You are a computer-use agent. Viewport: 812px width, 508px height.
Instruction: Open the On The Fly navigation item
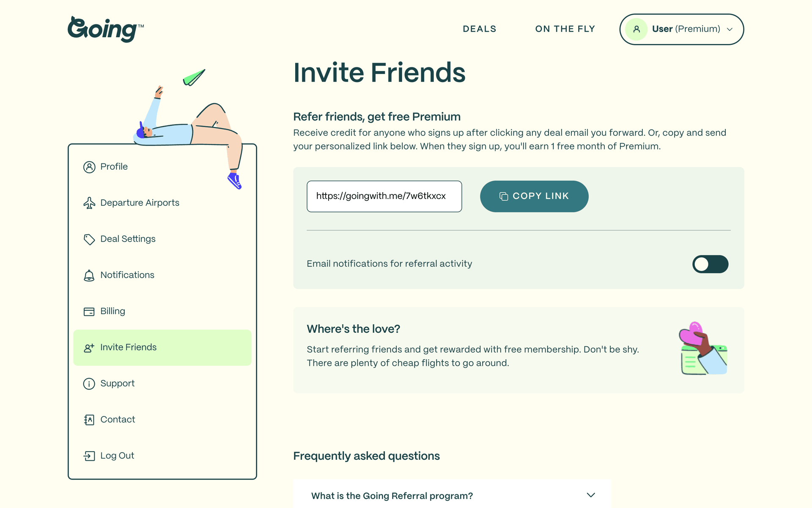pyautogui.click(x=565, y=29)
